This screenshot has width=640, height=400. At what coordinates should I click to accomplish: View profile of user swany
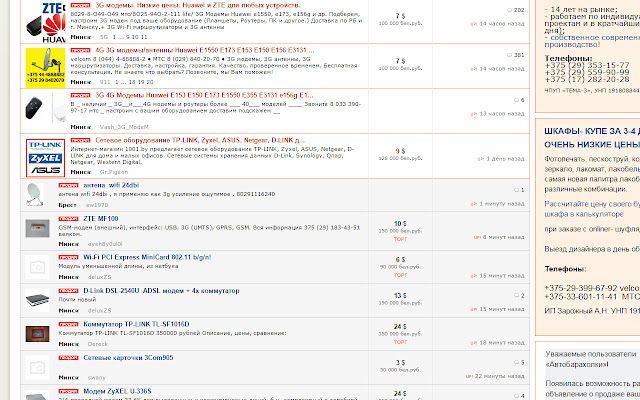point(97,378)
